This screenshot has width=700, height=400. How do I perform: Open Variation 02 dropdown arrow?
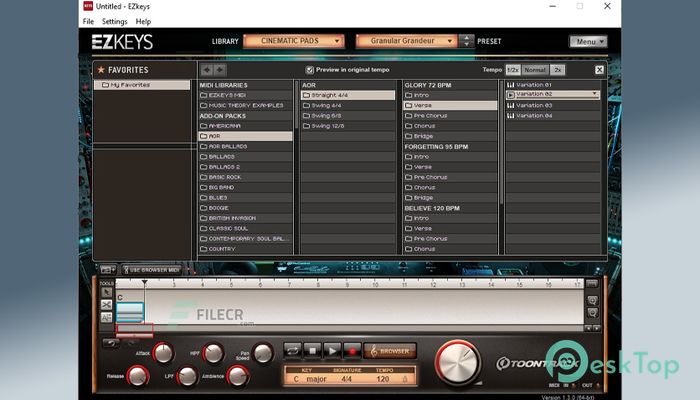(x=595, y=94)
